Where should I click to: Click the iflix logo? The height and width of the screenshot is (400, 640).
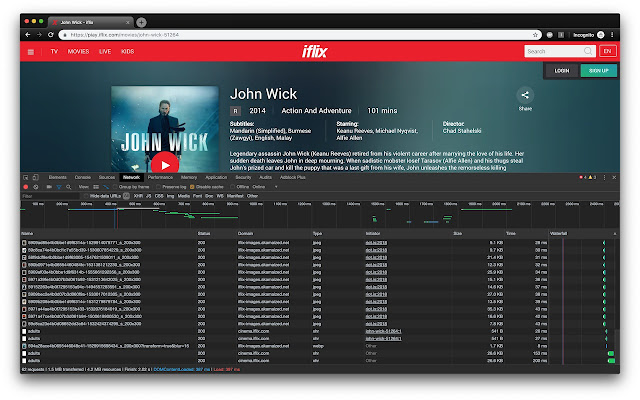315,51
